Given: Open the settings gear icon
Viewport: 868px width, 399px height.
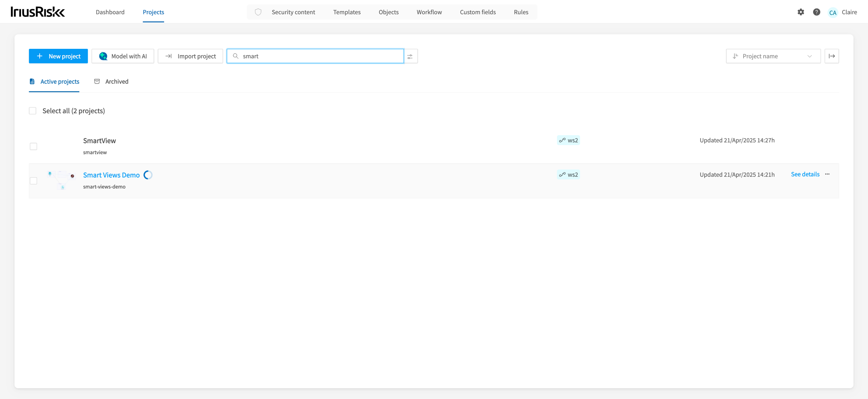Looking at the screenshot, I should tap(801, 12).
